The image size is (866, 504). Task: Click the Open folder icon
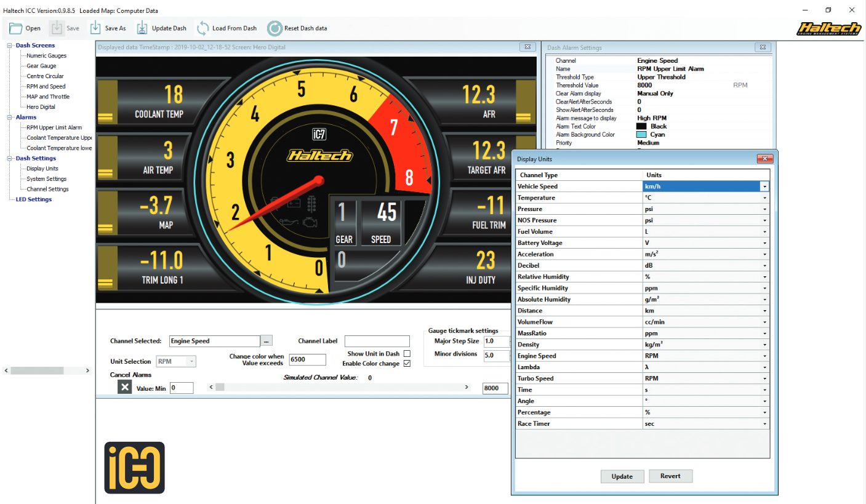click(x=15, y=28)
